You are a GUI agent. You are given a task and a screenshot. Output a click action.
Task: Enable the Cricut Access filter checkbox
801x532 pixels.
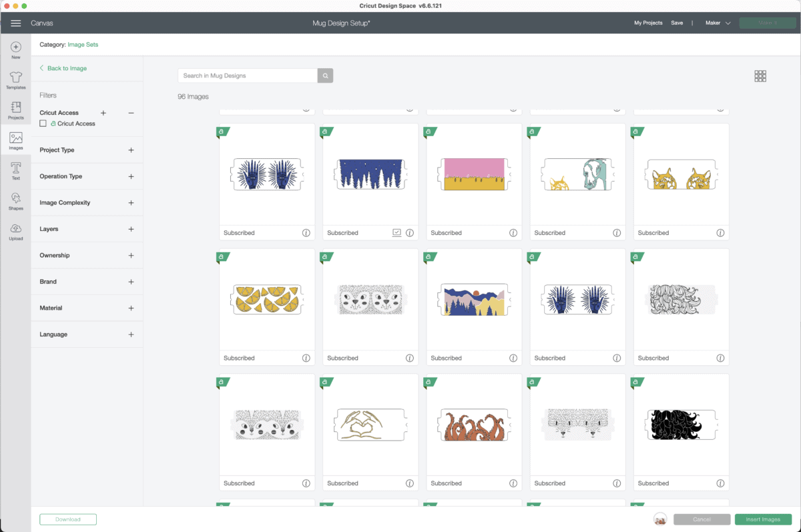tap(43, 123)
